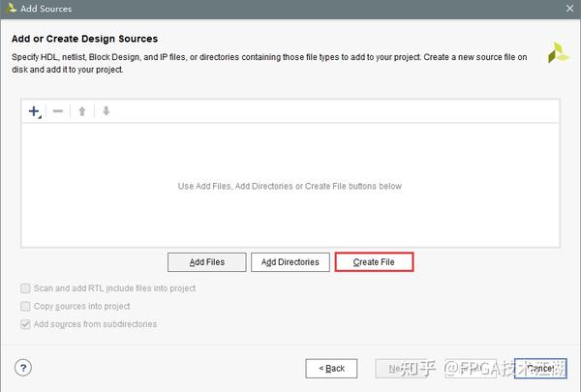Move selected file up with up arrow
Image resolution: width=581 pixels, height=392 pixels.
point(82,111)
